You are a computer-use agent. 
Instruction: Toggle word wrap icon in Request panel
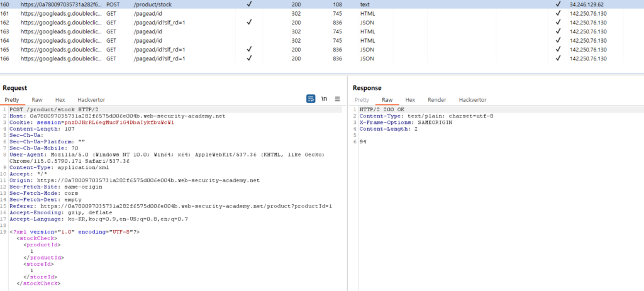[x=311, y=99]
